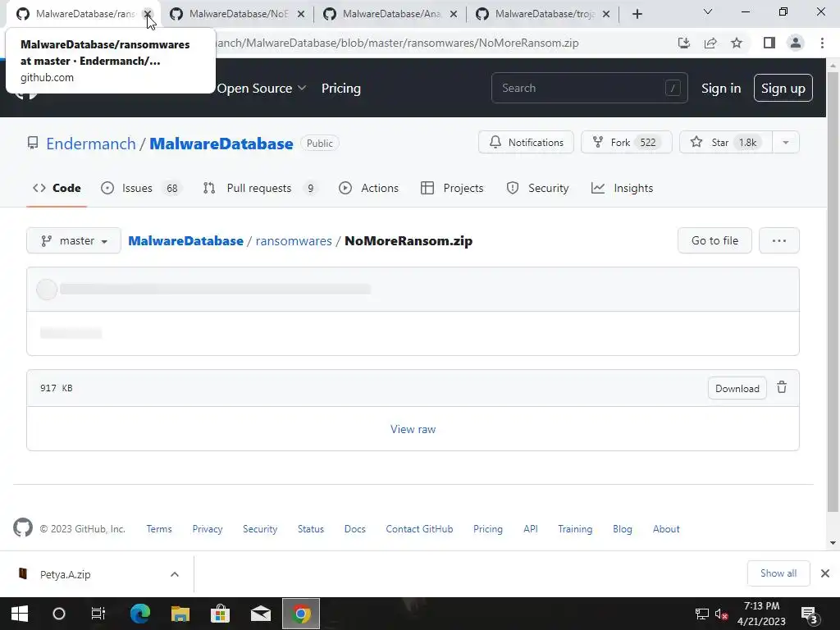Click View raw link
The image size is (840, 630).
[413, 429]
